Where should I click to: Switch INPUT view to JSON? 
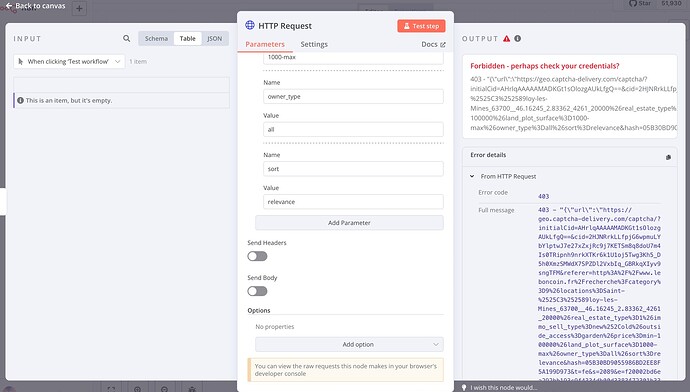215,39
